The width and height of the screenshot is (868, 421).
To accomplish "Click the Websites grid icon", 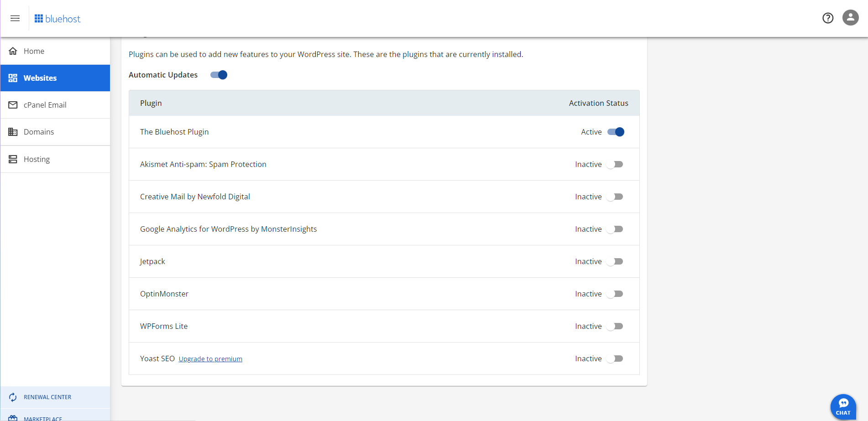I will click(x=13, y=78).
